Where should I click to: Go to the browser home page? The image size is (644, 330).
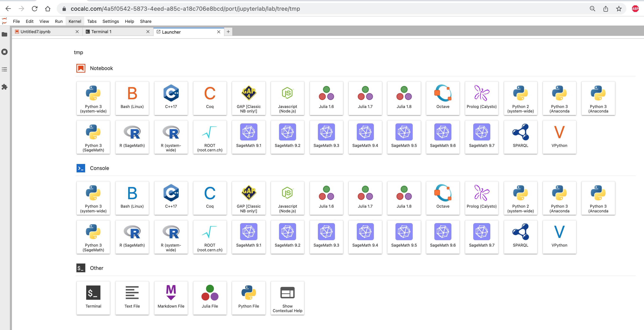coord(48,9)
